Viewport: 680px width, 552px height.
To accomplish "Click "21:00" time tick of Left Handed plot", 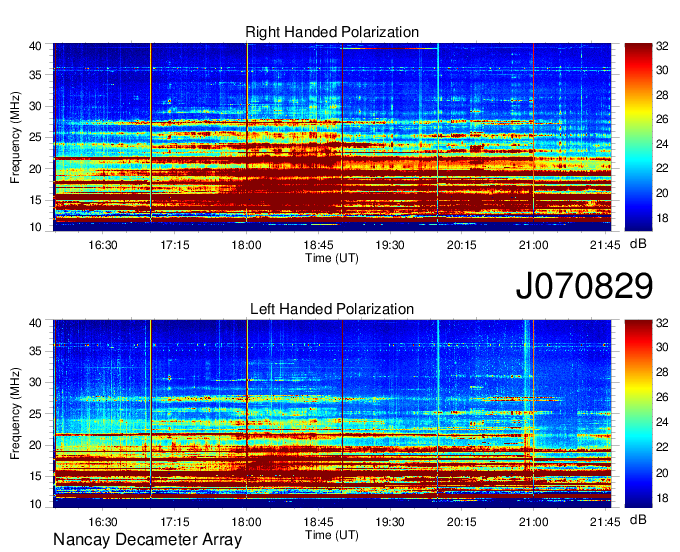I will click(x=533, y=522).
